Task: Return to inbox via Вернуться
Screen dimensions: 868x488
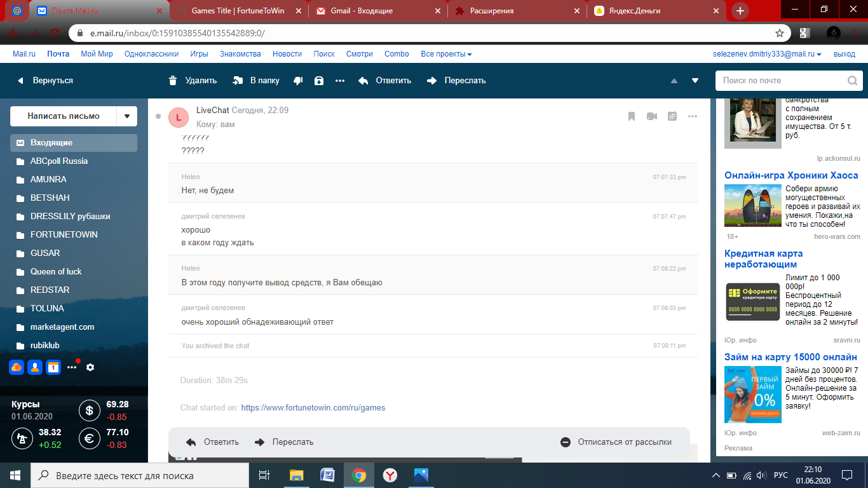Action: 44,81
